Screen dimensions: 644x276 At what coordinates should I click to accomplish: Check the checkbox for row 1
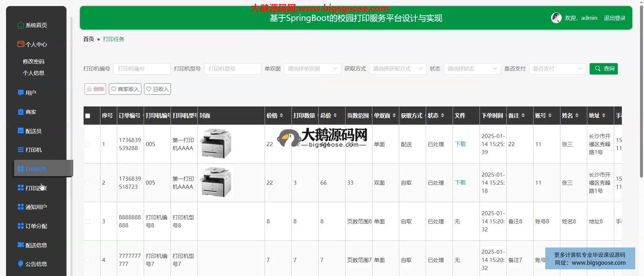pyautogui.click(x=88, y=144)
